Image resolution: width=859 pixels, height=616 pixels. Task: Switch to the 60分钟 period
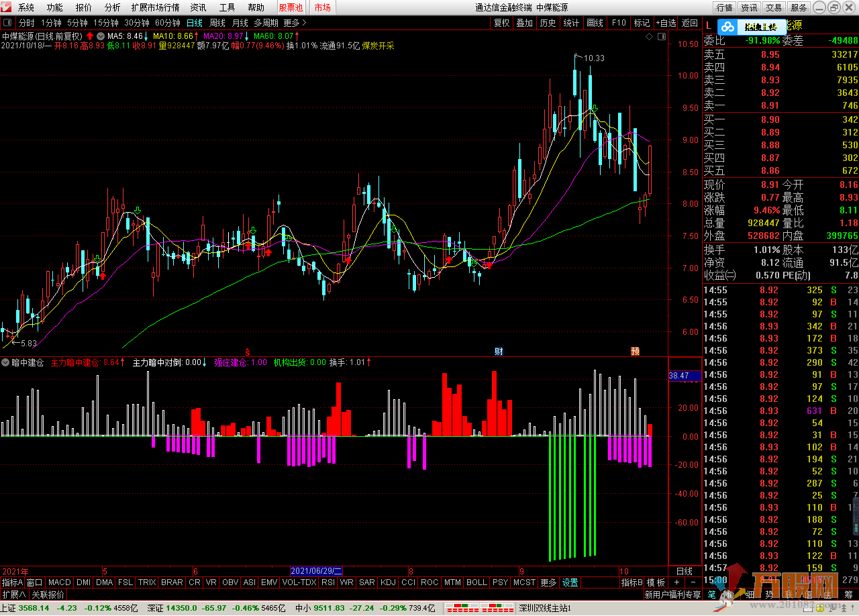[x=168, y=23]
